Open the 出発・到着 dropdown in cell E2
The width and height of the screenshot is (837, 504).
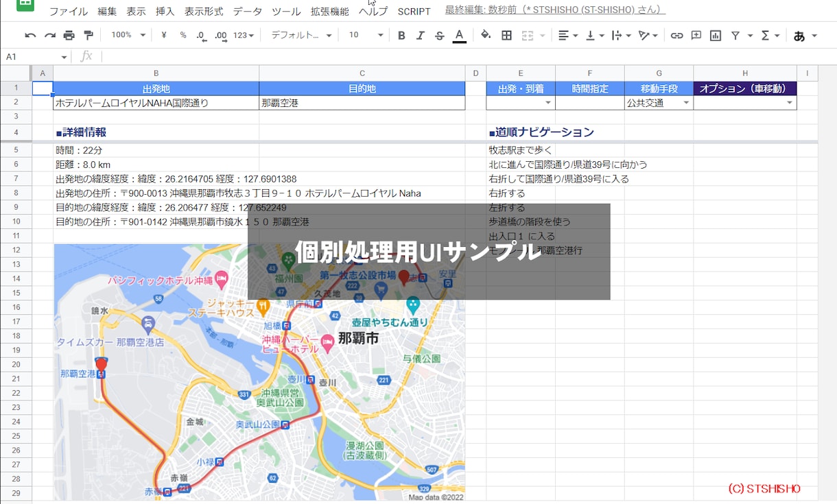(x=548, y=103)
